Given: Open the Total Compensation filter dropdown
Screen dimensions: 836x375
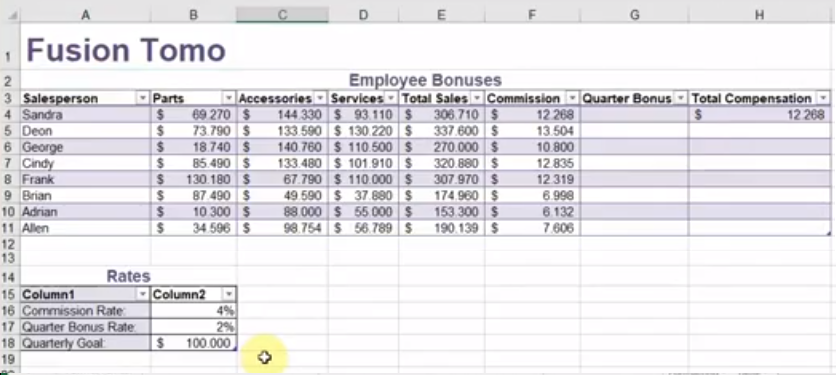Looking at the screenshot, I should (824, 99).
